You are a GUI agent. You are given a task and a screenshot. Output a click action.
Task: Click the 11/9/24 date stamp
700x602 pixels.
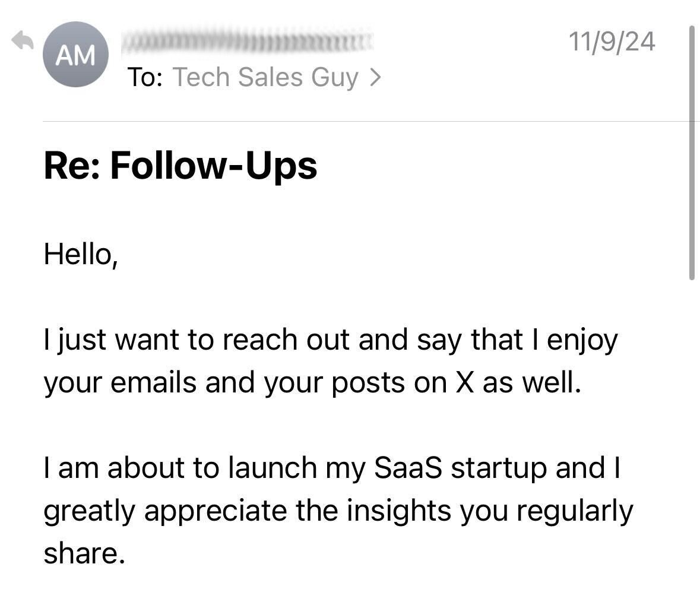(x=612, y=42)
